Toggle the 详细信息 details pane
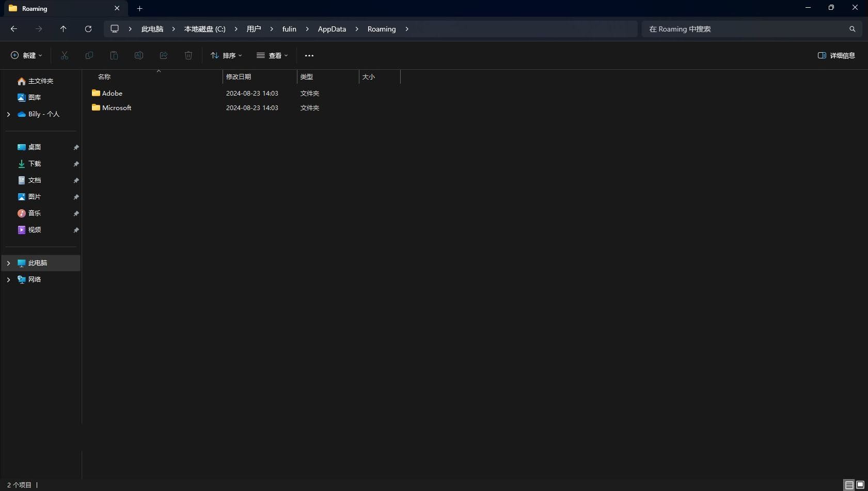Screen dimensions: 868x491 pyautogui.click(x=836, y=56)
